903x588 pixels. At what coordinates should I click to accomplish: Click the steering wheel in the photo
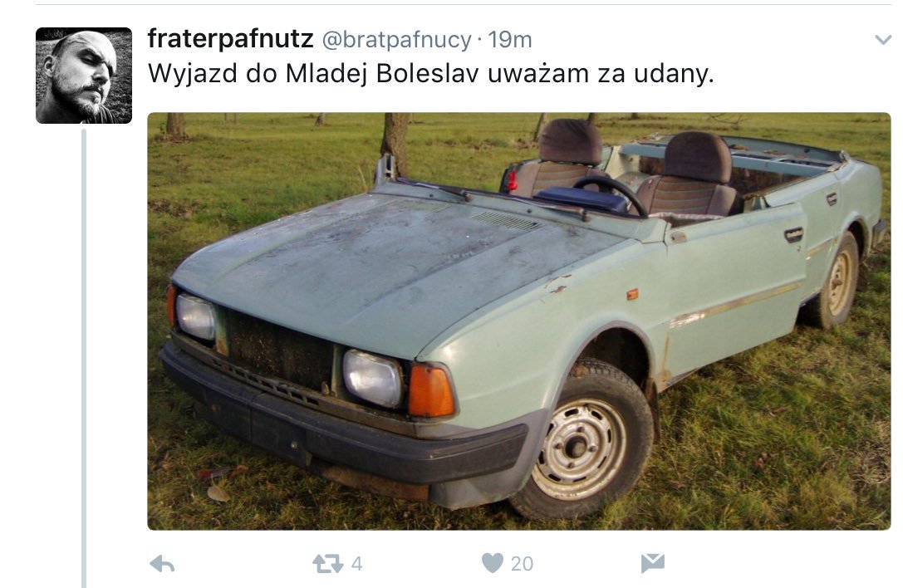[611, 193]
